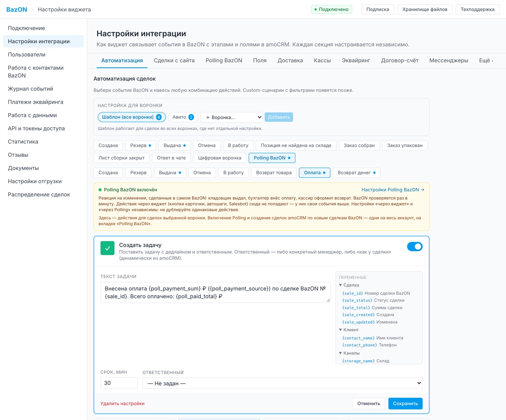The image size is (506, 420).
Task: Choose the Возврат денег event chip
Action: (x=357, y=173)
